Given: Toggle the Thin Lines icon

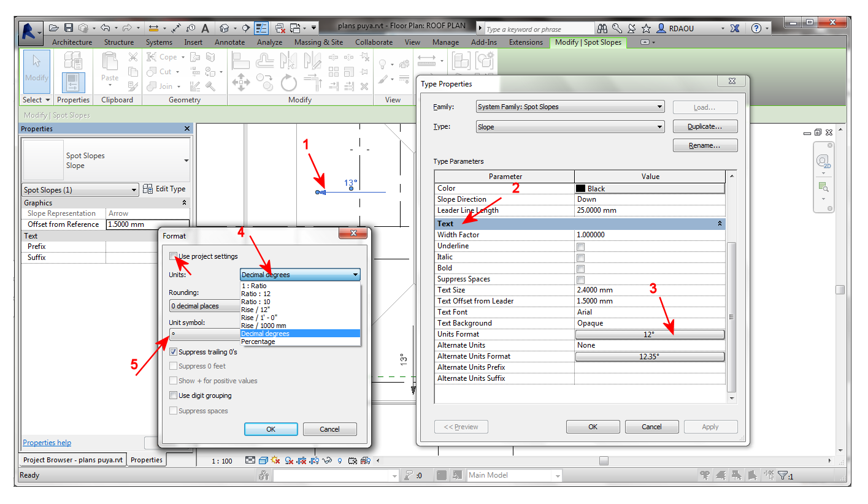Looking at the screenshot, I should [261, 28].
